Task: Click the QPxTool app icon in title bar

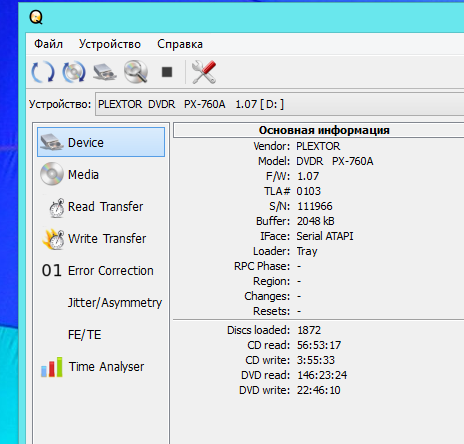Action: tap(36, 17)
